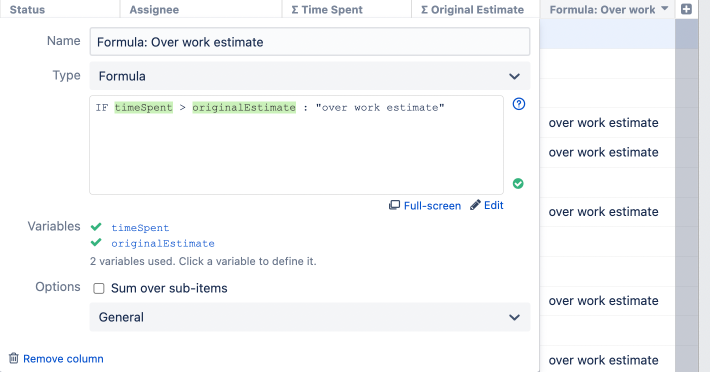Click highlighted originalEstimate in the formula

(244, 107)
